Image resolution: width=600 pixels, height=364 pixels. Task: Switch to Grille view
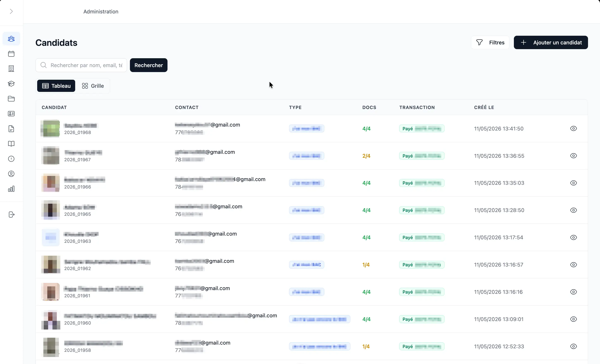pos(93,86)
